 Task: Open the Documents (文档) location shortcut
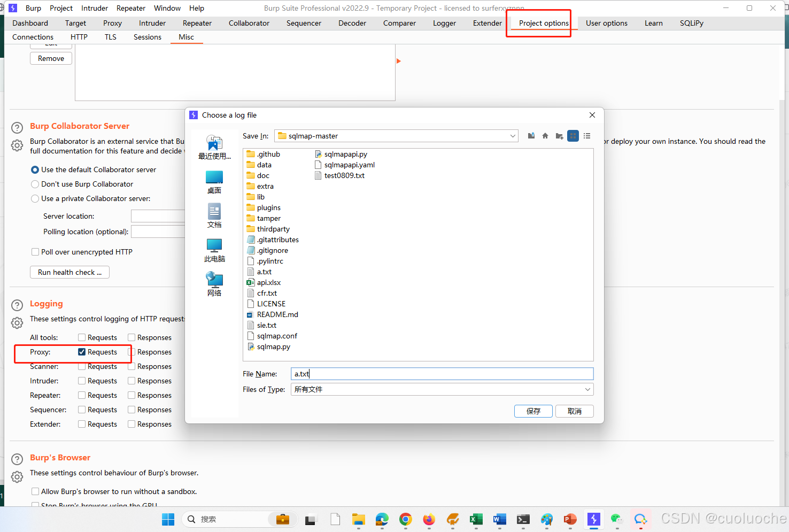pos(214,216)
